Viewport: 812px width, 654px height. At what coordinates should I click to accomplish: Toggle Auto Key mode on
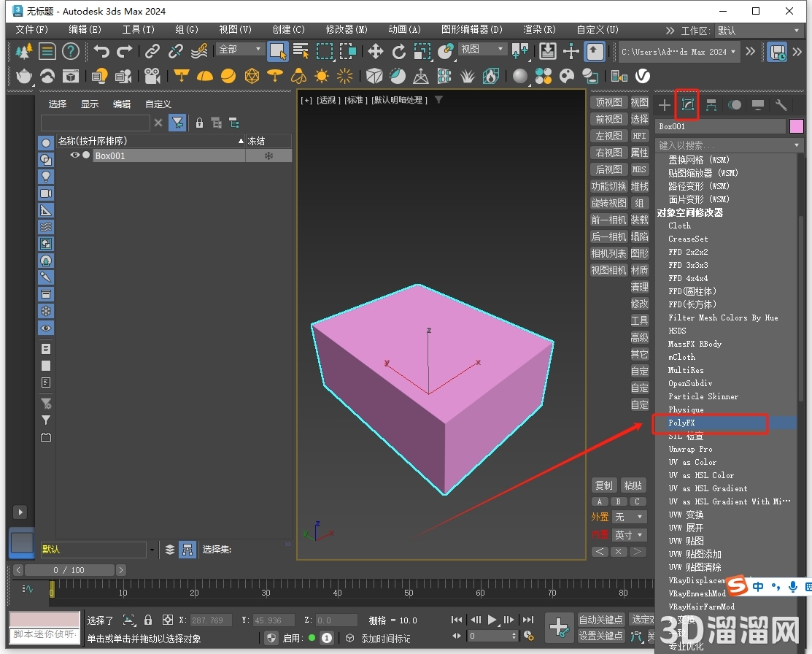point(600,618)
